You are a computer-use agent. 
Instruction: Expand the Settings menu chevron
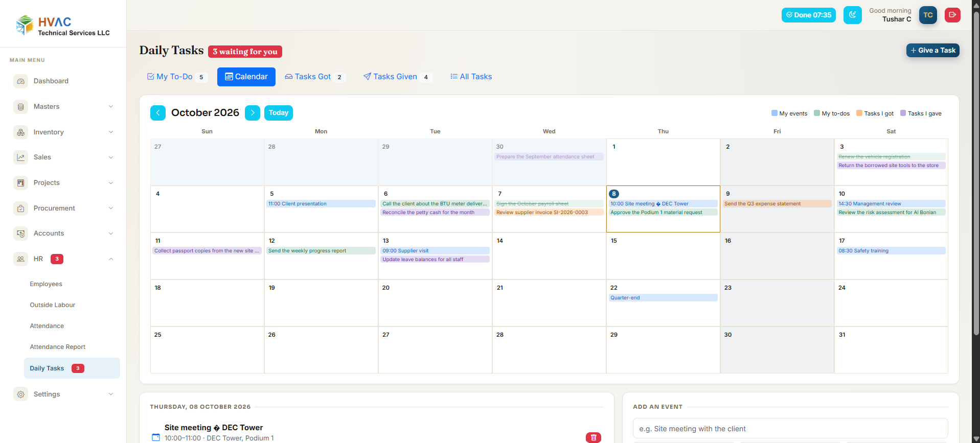coord(111,394)
